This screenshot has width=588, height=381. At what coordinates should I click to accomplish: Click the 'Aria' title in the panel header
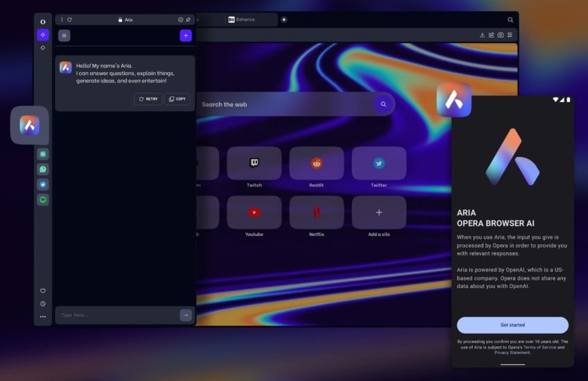[x=128, y=20]
